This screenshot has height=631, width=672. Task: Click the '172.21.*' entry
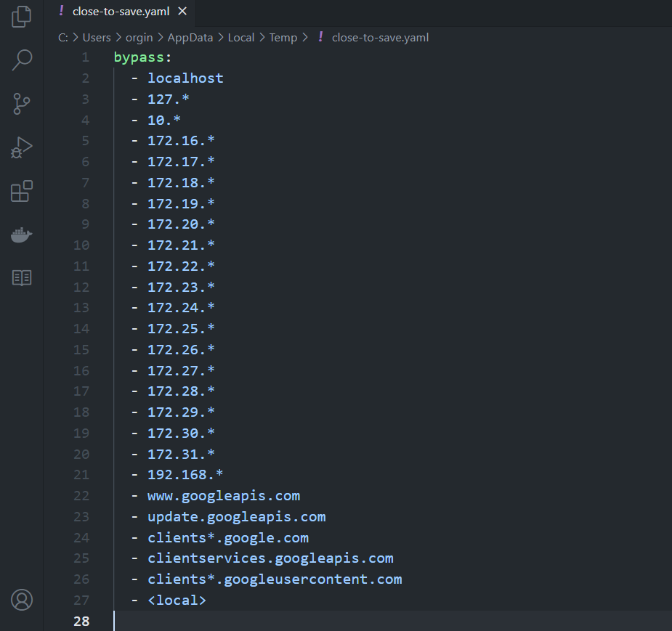[181, 245]
